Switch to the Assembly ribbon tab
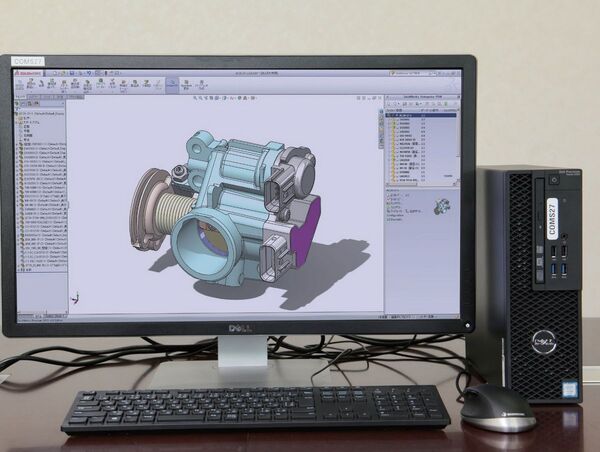 point(20,97)
